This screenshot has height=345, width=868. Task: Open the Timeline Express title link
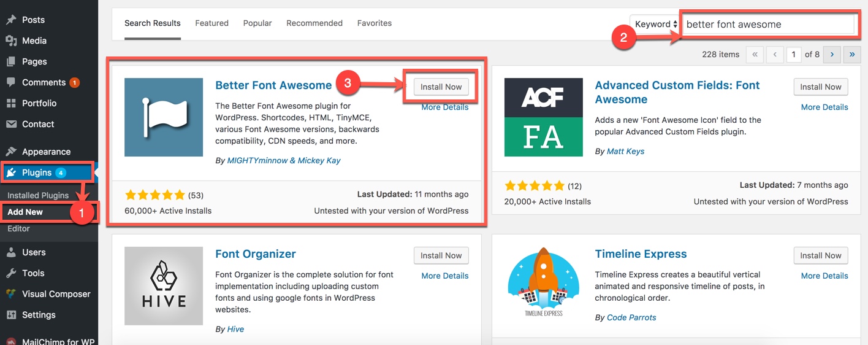641,254
